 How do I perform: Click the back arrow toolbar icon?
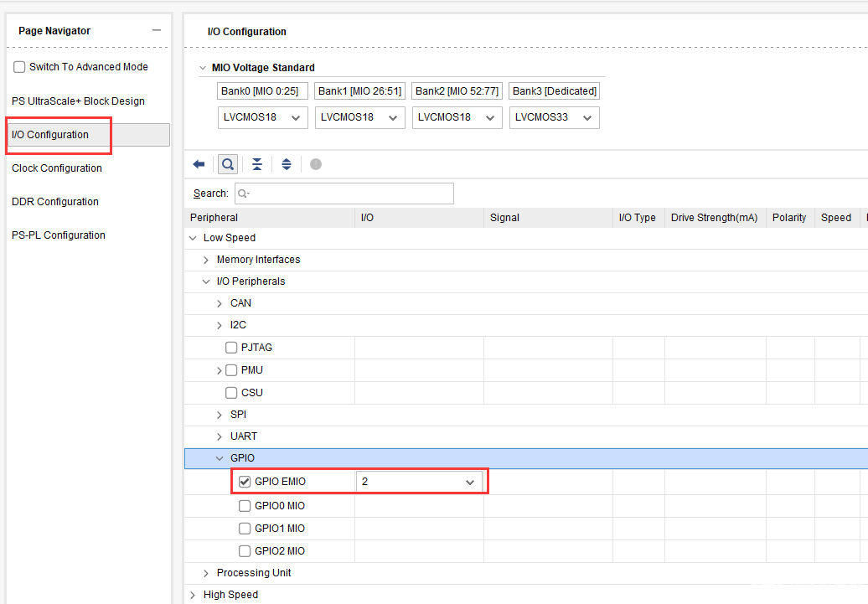pos(199,164)
